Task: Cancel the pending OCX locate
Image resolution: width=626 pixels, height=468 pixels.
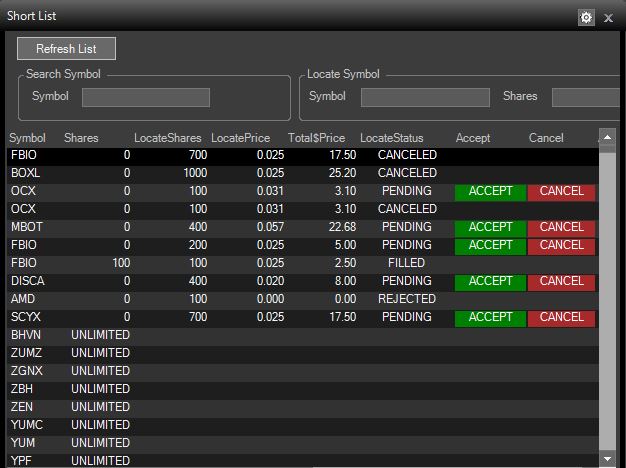Action: coord(561,191)
